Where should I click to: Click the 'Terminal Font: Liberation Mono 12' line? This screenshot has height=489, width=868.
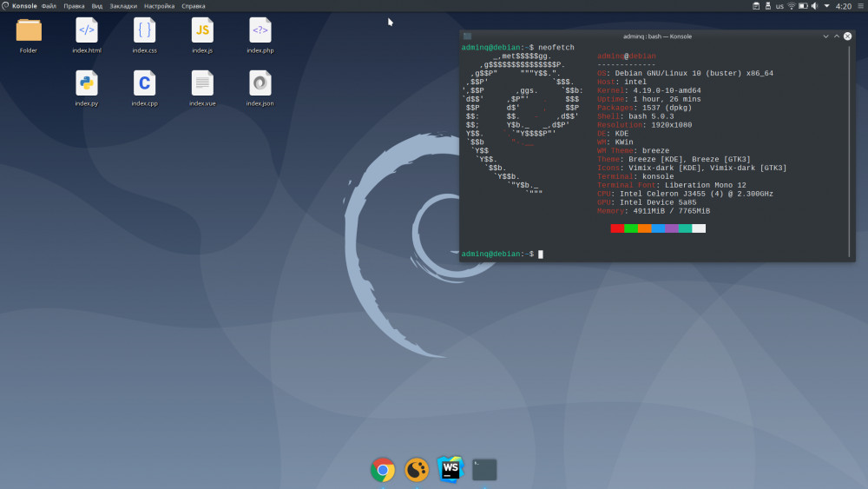pyautogui.click(x=672, y=185)
